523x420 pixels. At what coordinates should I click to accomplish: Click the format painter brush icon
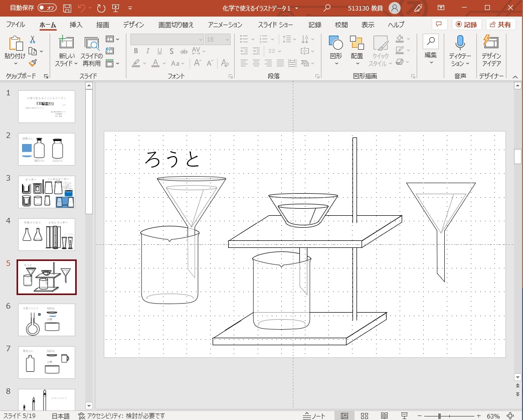(33, 63)
